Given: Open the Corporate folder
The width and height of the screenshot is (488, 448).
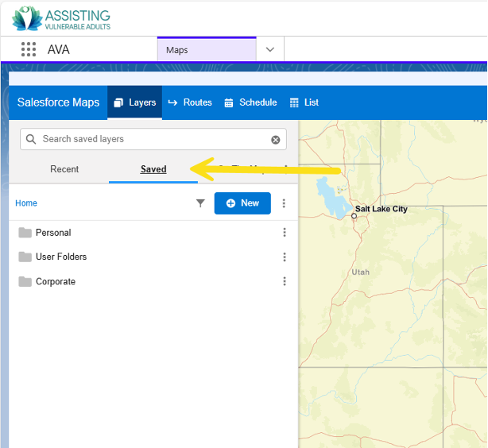Looking at the screenshot, I should (x=47, y=281).
